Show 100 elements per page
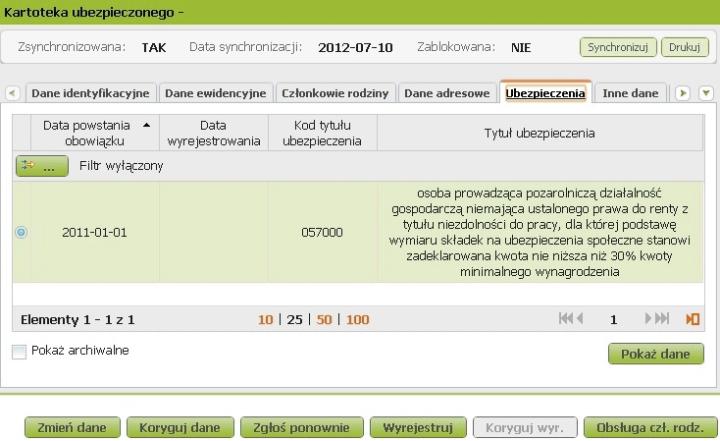The image size is (720, 441). click(357, 320)
